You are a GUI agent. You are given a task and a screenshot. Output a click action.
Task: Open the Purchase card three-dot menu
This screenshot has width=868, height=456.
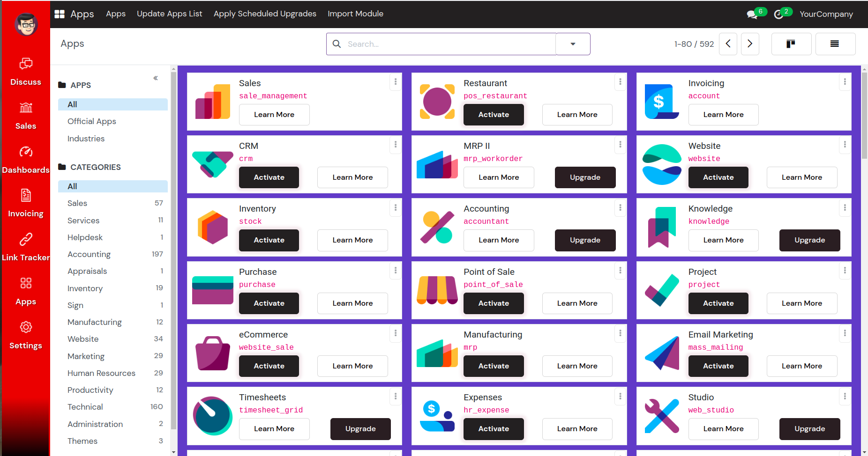click(x=396, y=270)
